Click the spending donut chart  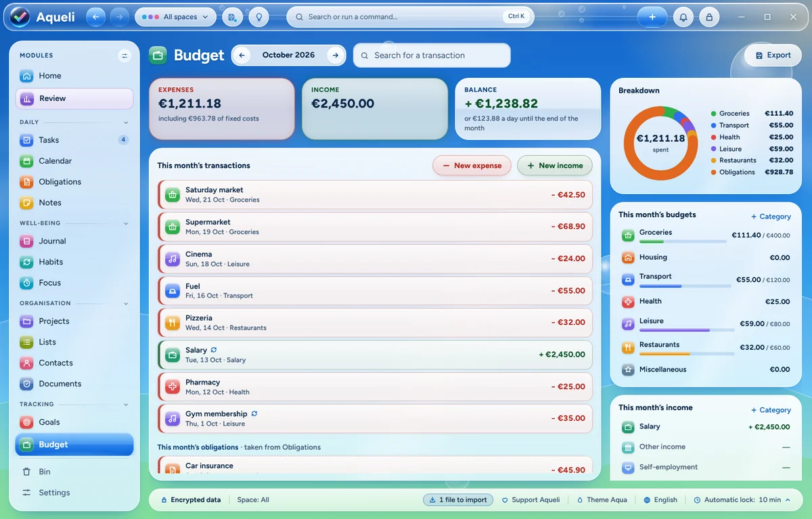click(x=660, y=143)
